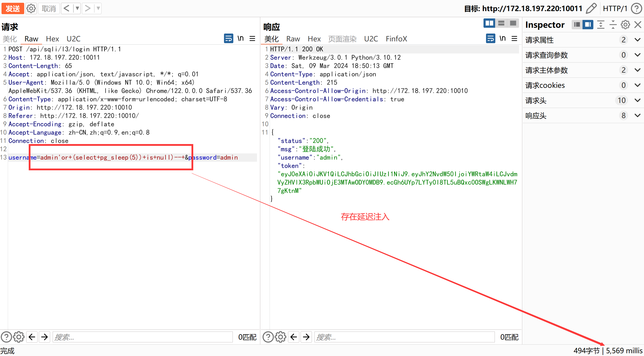
Task: Open the back-navigation history dropdown arrow
Action: [x=77, y=8]
